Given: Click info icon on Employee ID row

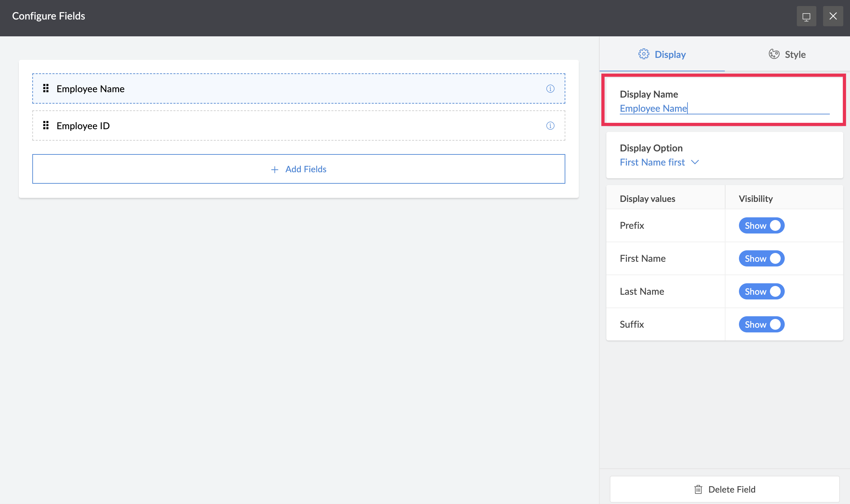Looking at the screenshot, I should click(550, 125).
